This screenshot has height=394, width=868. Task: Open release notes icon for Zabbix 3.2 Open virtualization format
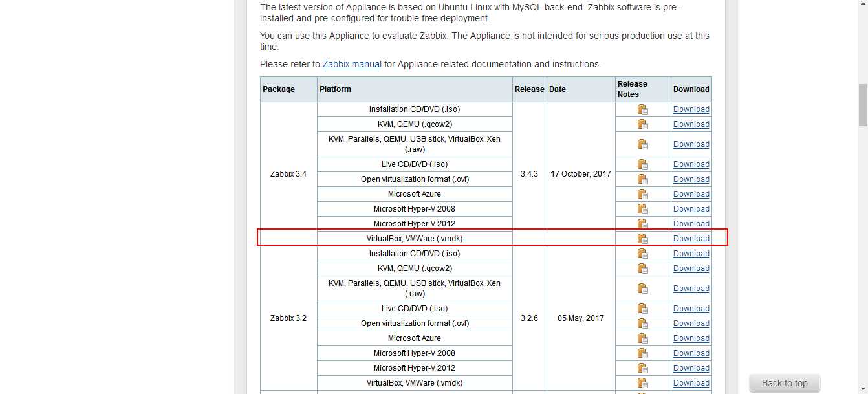tap(642, 323)
